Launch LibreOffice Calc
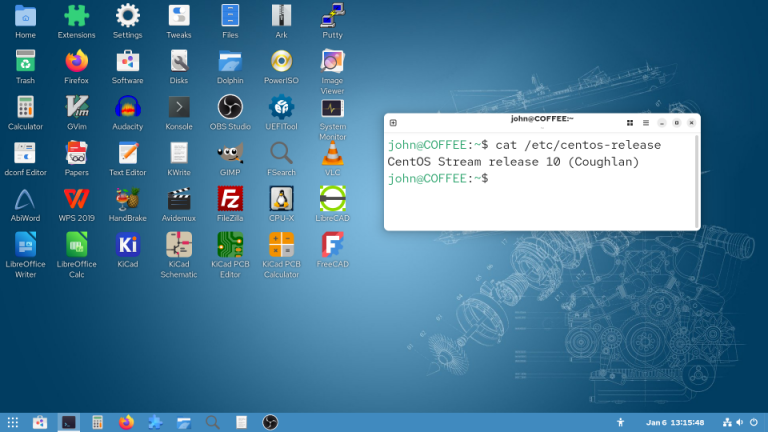Image resolution: width=768 pixels, height=432 pixels. tap(76, 245)
